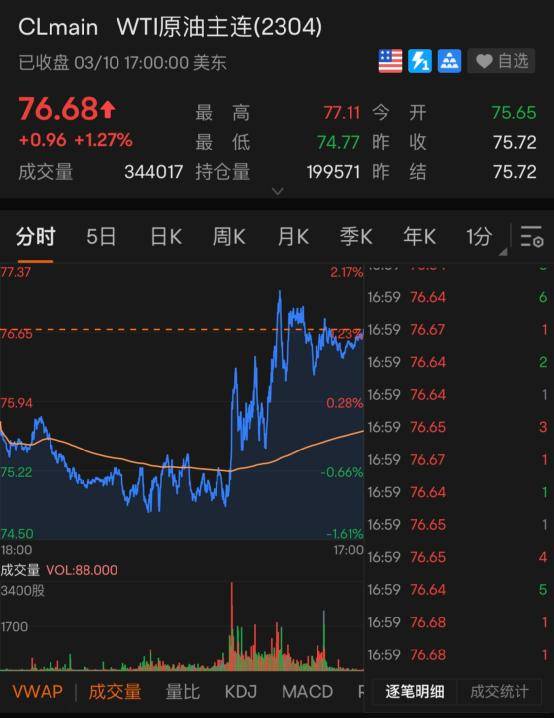Tap the 3400股 volume axis label
The height and width of the screenshot is (718, 554).
tap(22, 590)
